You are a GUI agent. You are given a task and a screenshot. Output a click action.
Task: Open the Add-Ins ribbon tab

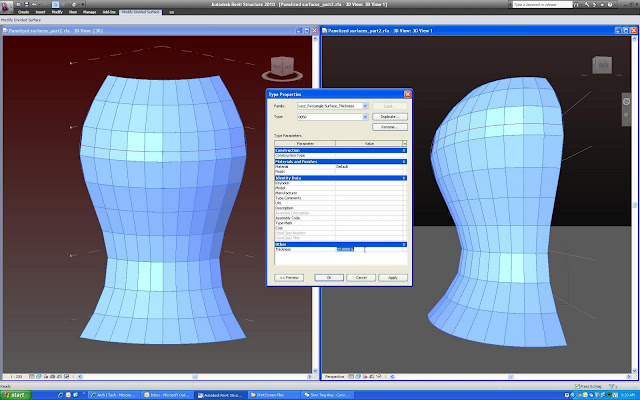109,12
